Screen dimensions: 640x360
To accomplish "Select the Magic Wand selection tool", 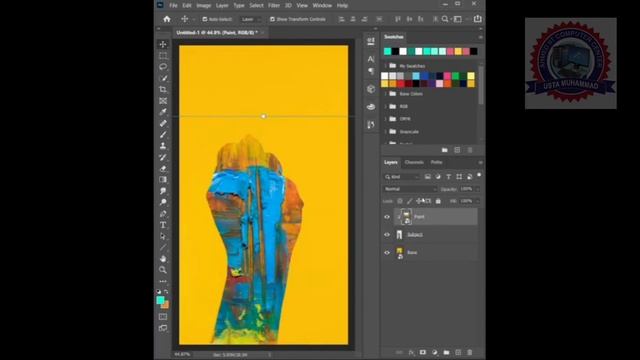I will coord(163,78).
